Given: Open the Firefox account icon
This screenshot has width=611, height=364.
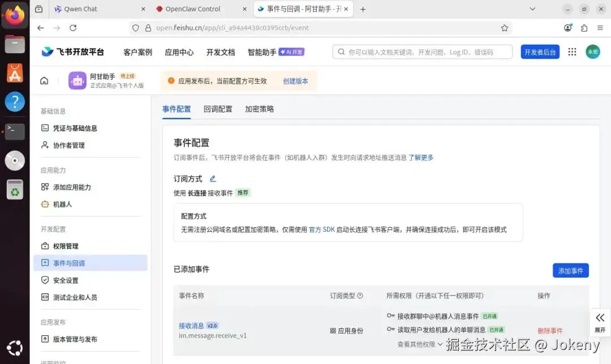Looking at the screenshot, I should [568, 28].
